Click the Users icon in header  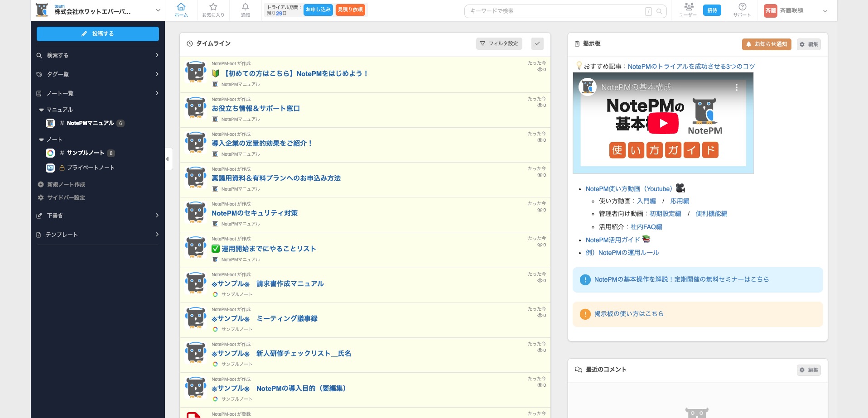(x=689, y=7)
